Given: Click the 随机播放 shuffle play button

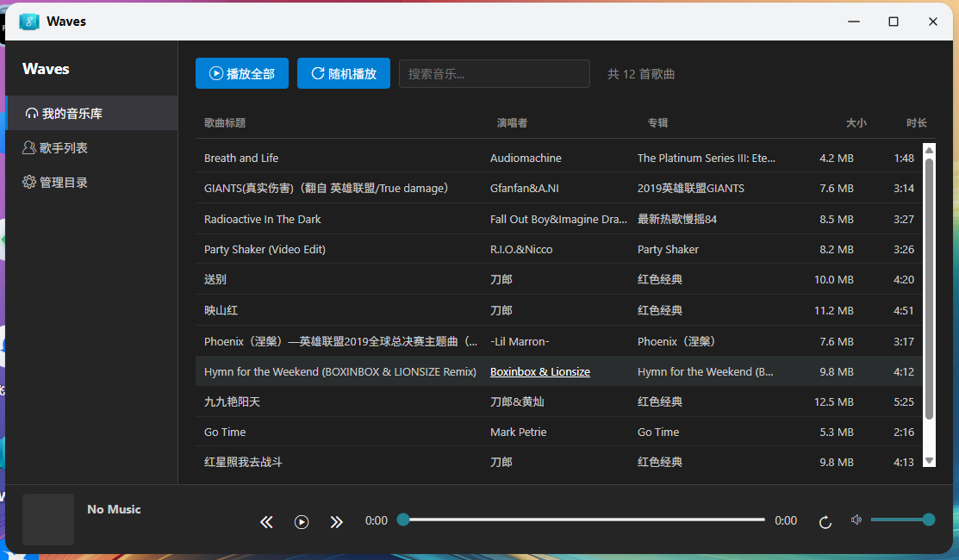Looking at the screenshot, I should point(343,74).
